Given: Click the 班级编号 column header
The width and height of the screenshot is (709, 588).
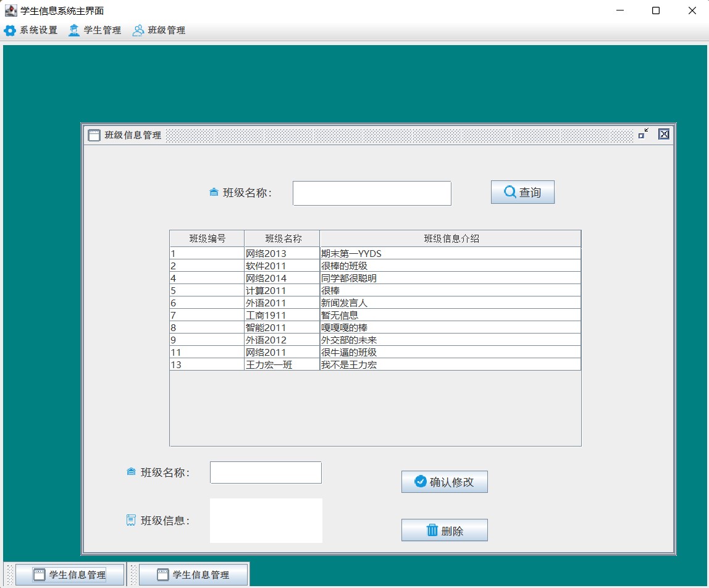Looking at the screenshot, I should (x=207, y=238).
